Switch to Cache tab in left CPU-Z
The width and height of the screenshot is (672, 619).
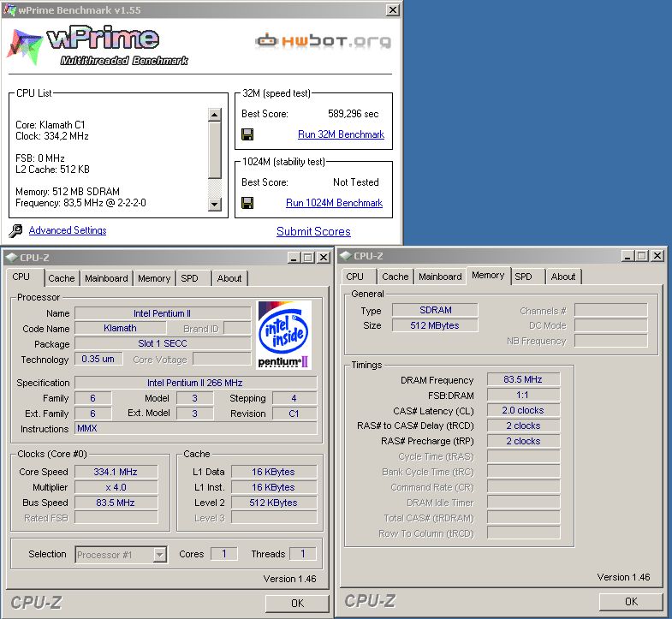click(x=62, y=278)
